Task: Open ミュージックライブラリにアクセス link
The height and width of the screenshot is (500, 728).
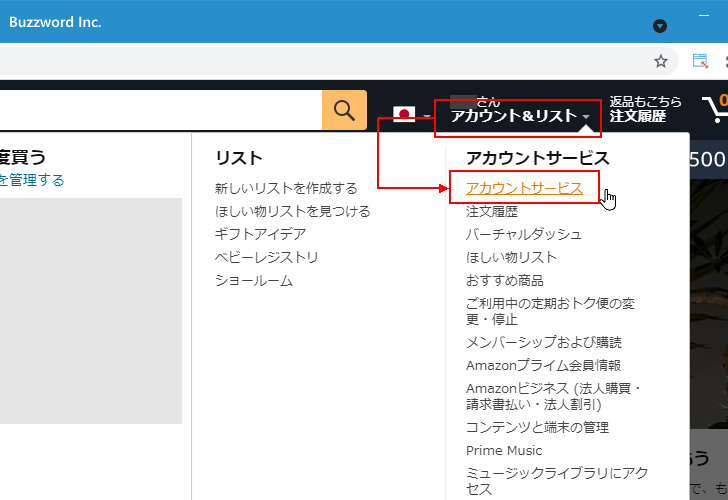Action: (557, 481)
